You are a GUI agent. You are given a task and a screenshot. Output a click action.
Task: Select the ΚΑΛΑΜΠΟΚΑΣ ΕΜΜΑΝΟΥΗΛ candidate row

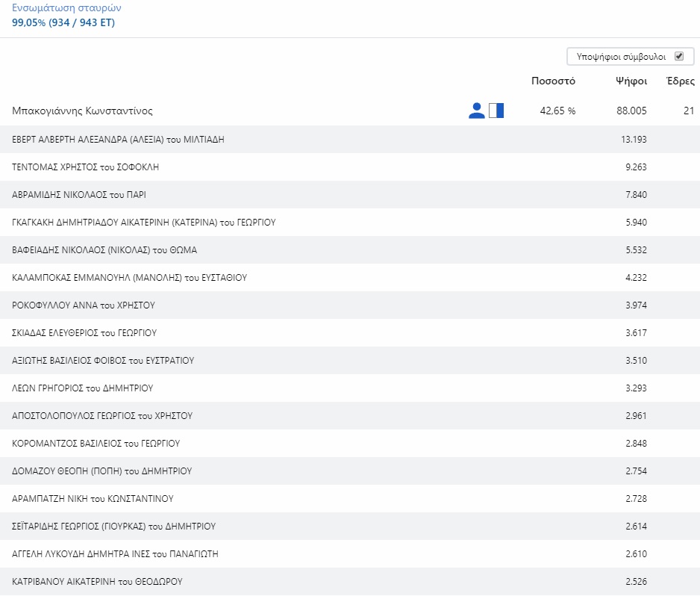130,278
